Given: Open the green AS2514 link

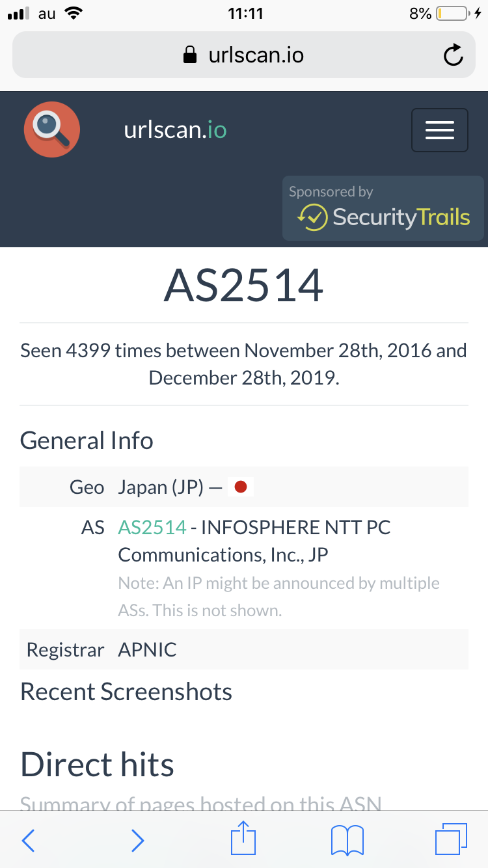Looking at the screenshot, I should tap(152, 527).
